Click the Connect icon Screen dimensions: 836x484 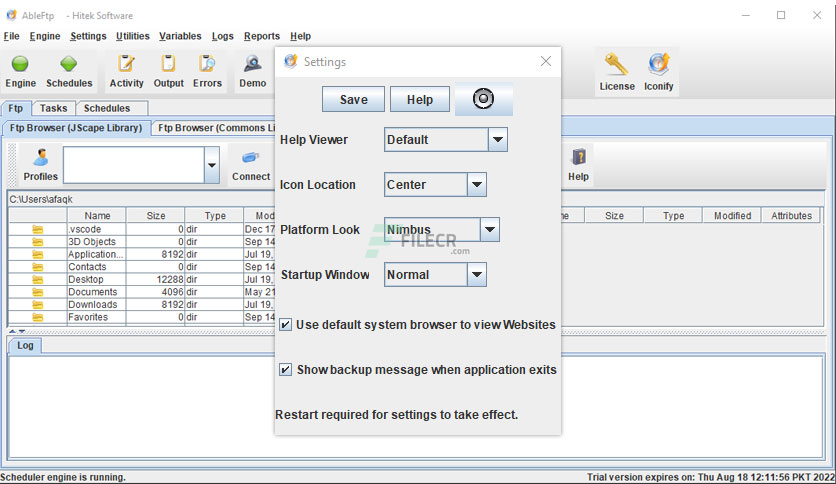click(251, 158)
